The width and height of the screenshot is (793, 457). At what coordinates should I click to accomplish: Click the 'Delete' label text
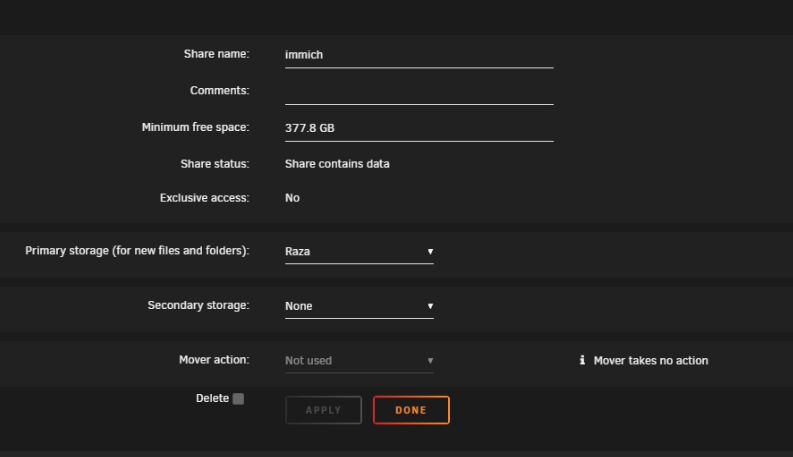pos(212,398)
